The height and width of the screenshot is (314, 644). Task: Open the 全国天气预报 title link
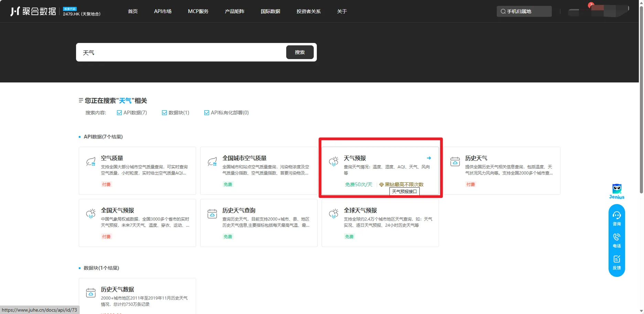(x=117, y=210)
